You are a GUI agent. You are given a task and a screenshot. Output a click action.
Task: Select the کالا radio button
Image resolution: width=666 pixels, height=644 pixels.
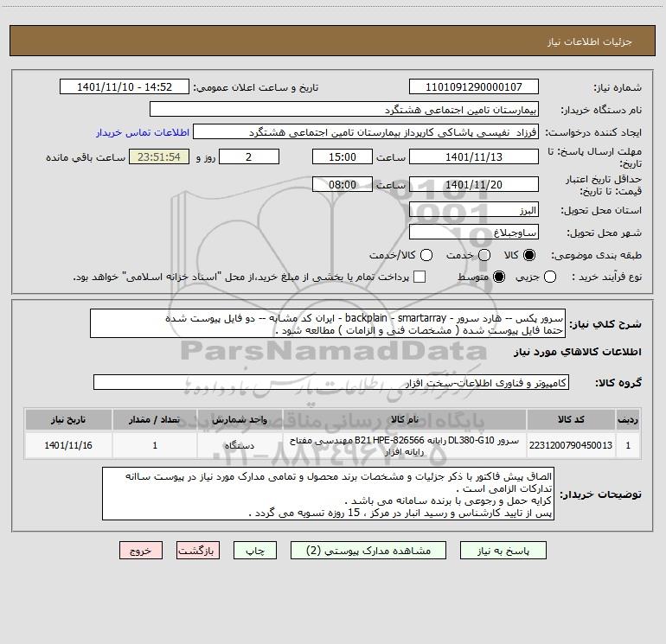[x=529, y=255]
